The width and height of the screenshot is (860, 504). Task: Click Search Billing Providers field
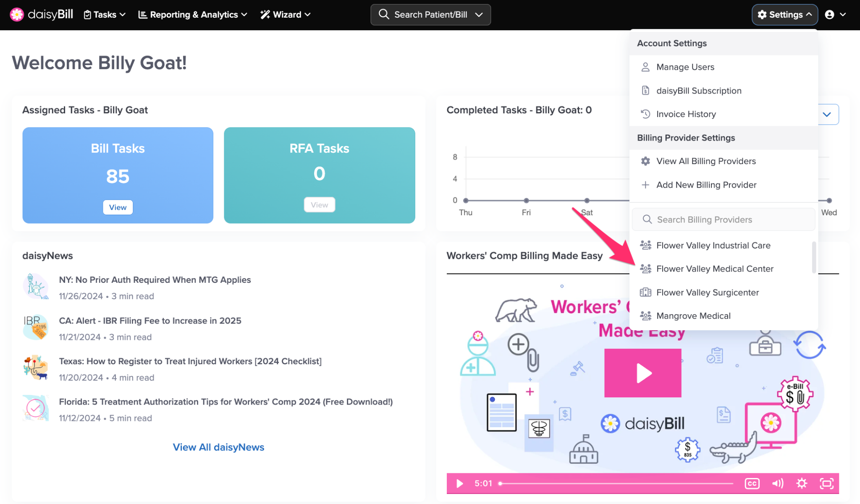pyautogui.click(x=724, y=219)
